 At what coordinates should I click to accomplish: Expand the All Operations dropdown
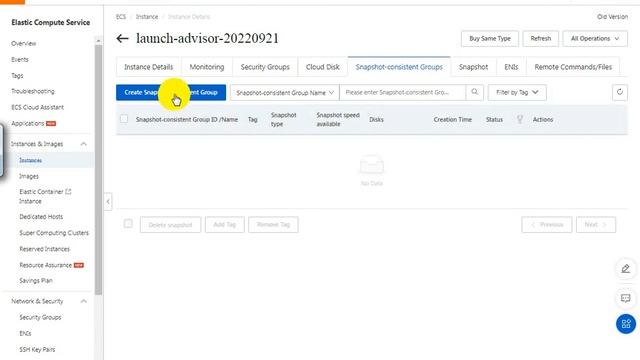[x=595, y=38]
